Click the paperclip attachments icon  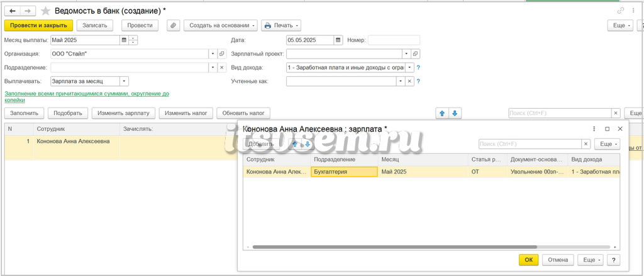click(x=174, y=26)
